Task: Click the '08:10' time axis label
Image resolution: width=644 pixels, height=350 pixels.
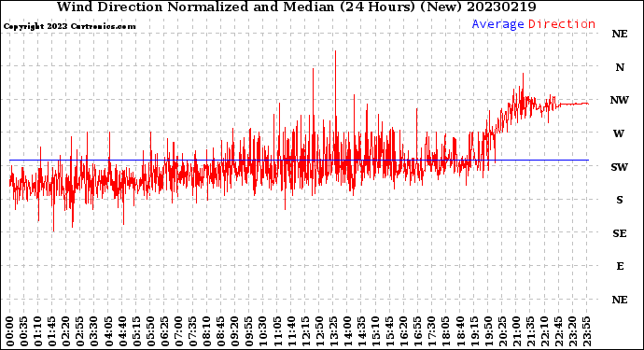Action: (206, 331)
